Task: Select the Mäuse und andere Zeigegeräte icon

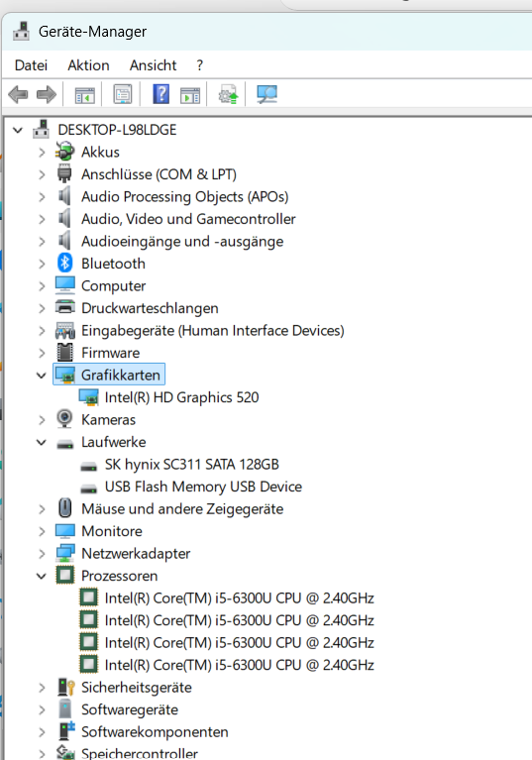Action: tap(65, 508)
